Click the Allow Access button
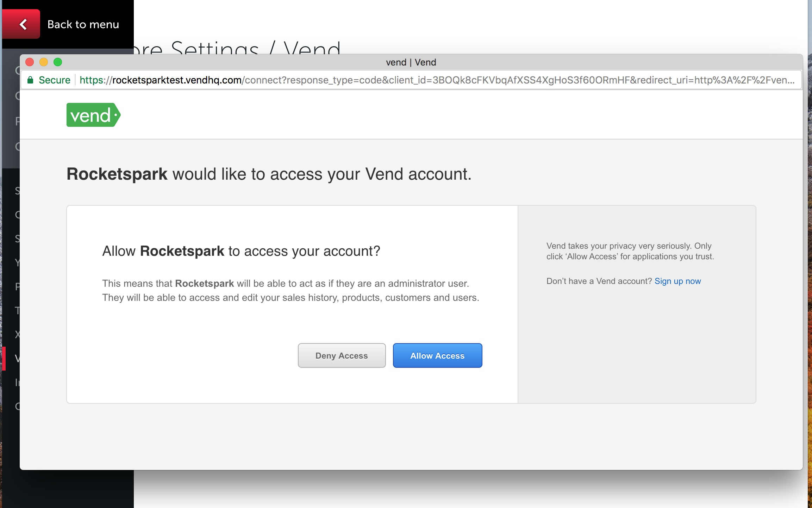Viewport: 812px width, 508px height. [x=437, y=355]
